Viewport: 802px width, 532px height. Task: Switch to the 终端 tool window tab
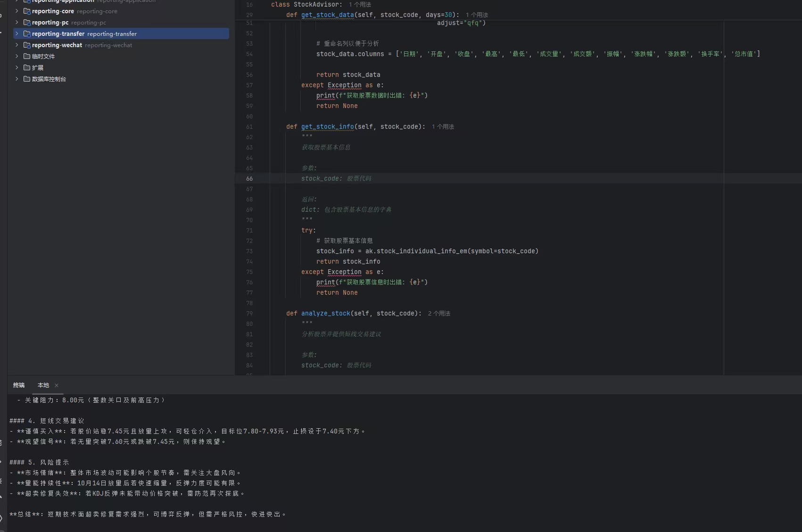click(x=19, y=385)
